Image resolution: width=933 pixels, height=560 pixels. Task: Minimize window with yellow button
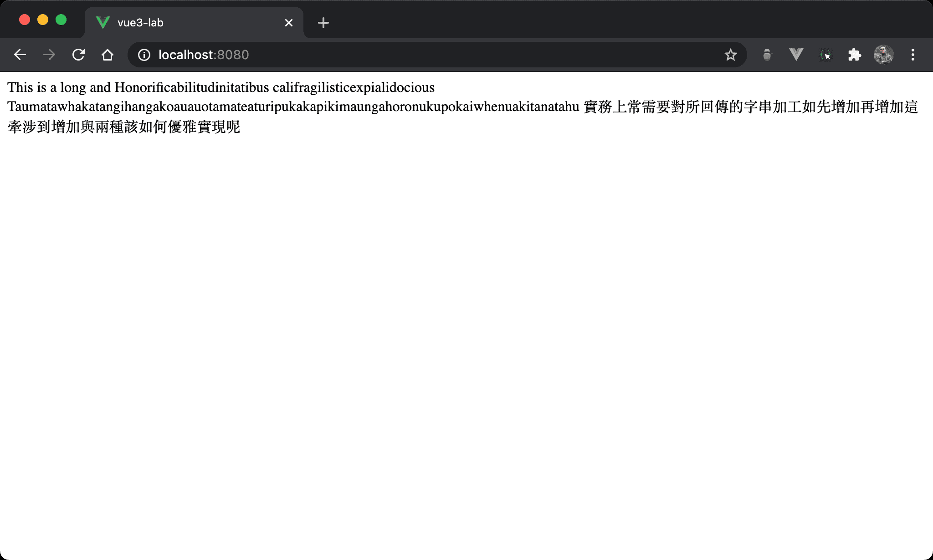click(43, 20)
